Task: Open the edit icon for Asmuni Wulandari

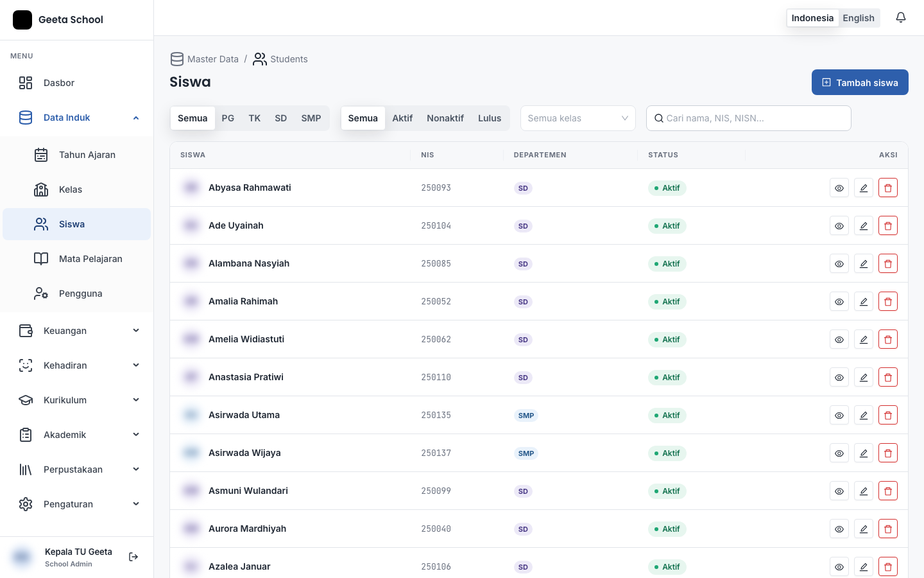Action: (864, 491)
